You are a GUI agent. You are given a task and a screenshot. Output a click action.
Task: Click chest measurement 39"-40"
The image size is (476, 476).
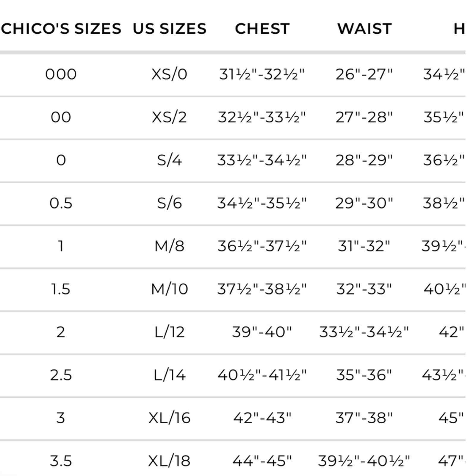[262, 332]
